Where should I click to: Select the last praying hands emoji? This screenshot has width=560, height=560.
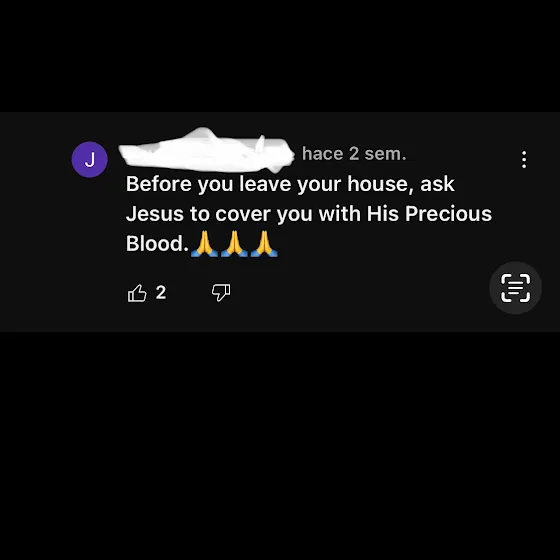tap(264, 244)
